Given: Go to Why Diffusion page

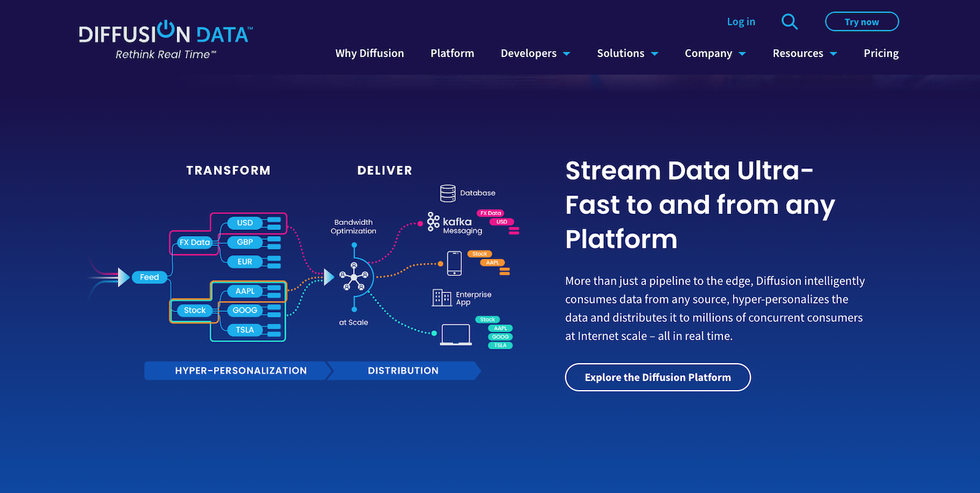Looking at the screenshot, I should pyautogui.click(x=369, y=53).
